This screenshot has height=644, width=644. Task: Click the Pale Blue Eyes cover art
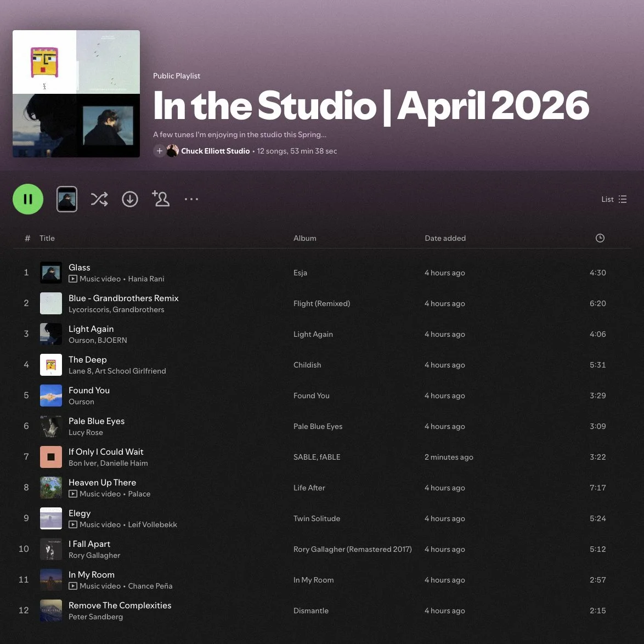[x=51, y=426]
